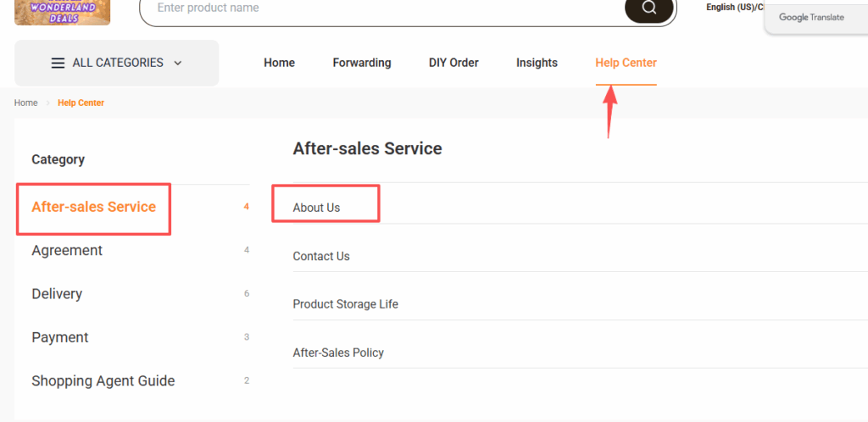Go to the Home nav tab
Screen dimensions: 868x422
click(x=279, y=63)
